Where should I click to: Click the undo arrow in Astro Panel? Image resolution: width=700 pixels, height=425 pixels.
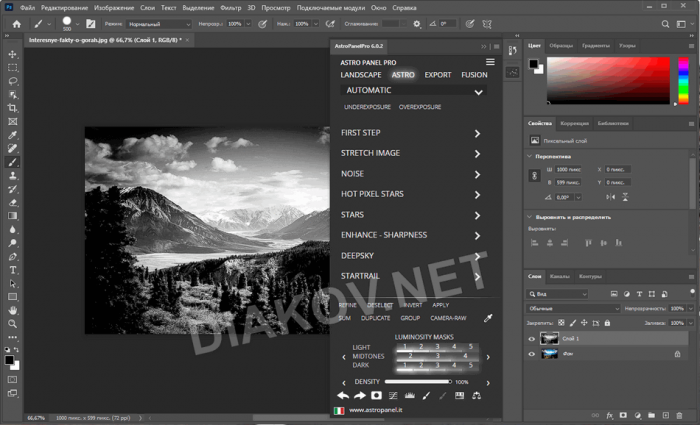(x=343, y=396)
